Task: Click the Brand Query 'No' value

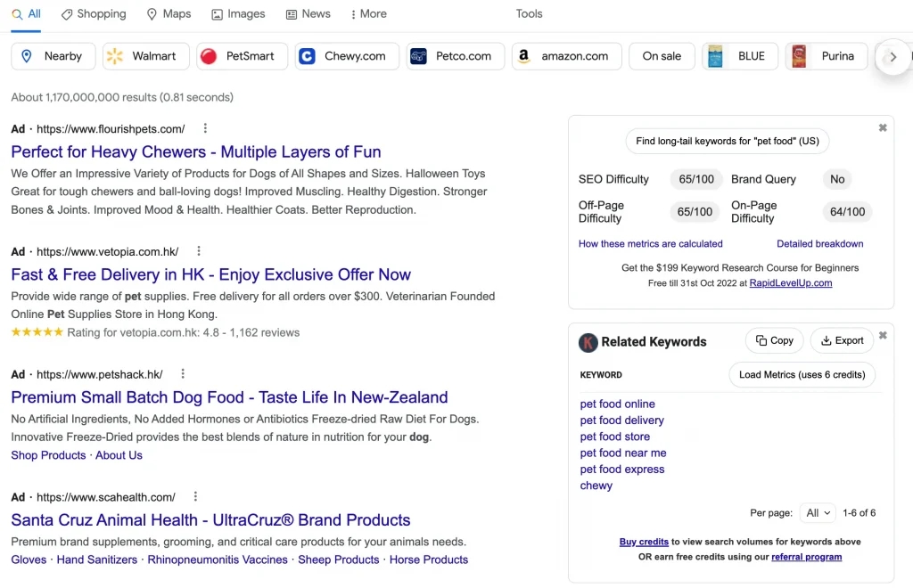Action: [x=837, y=180]
